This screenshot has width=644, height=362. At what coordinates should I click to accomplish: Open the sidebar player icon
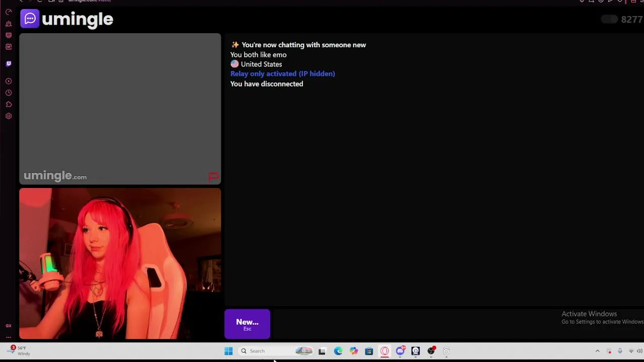(x=9, y=81)
